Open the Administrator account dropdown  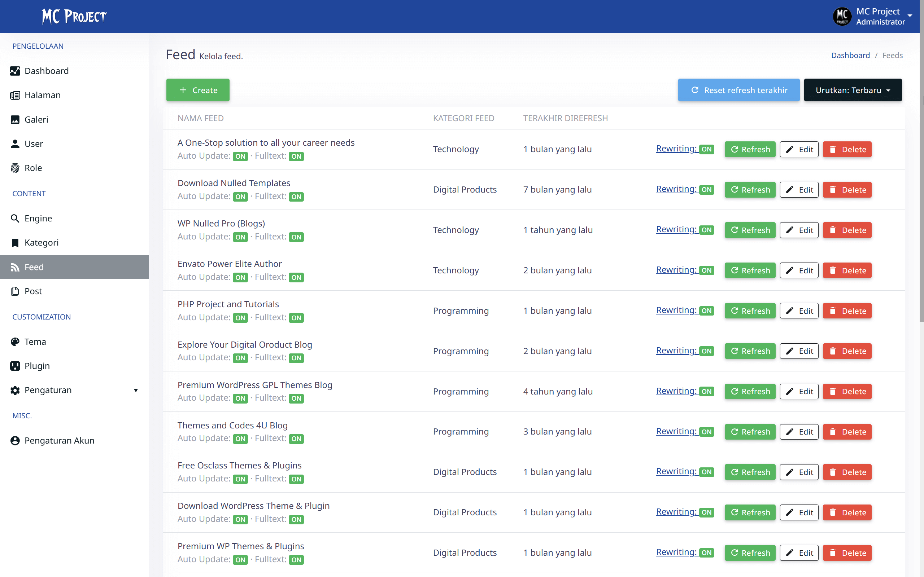click(910, 16)
